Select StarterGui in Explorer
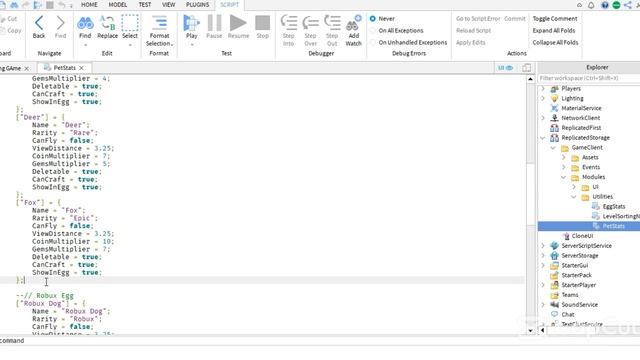640x360 pixels. pos(574,265)
